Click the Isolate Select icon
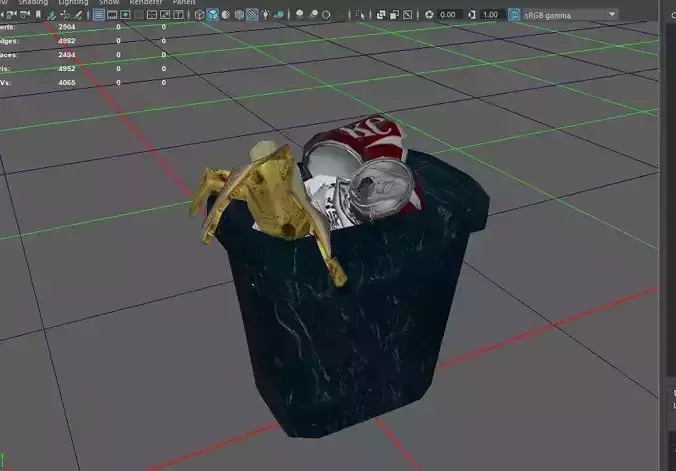676x471 pixels. (x=360, y=15)
